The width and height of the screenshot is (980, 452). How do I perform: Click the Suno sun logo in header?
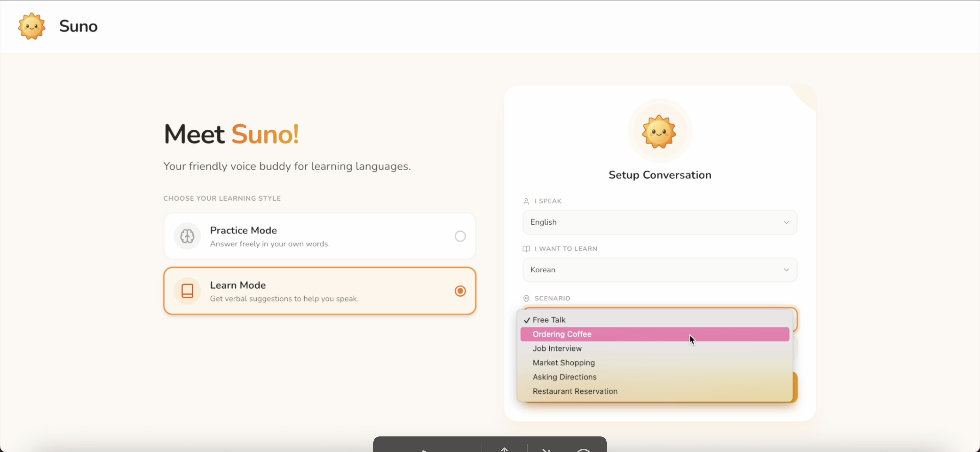(x=31, y=26)
